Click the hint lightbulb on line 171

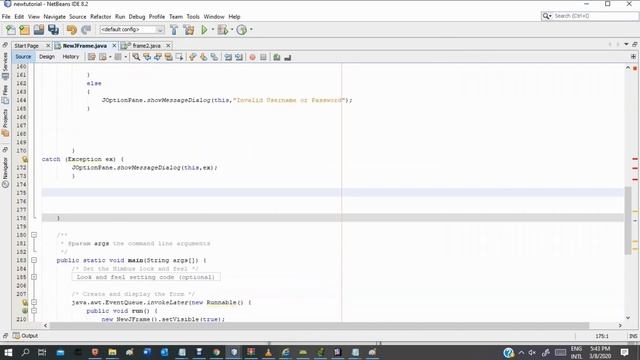click(24, 159)
